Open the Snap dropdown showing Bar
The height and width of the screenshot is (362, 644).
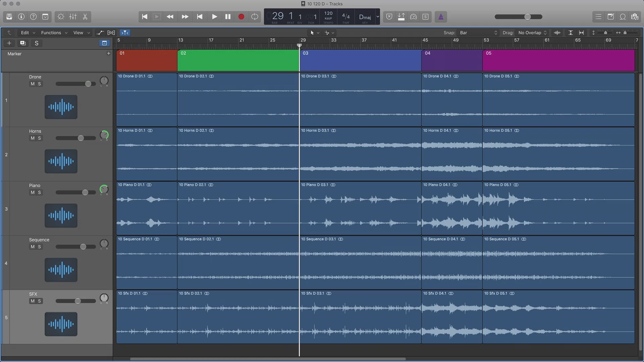click(x=478, y=33)
